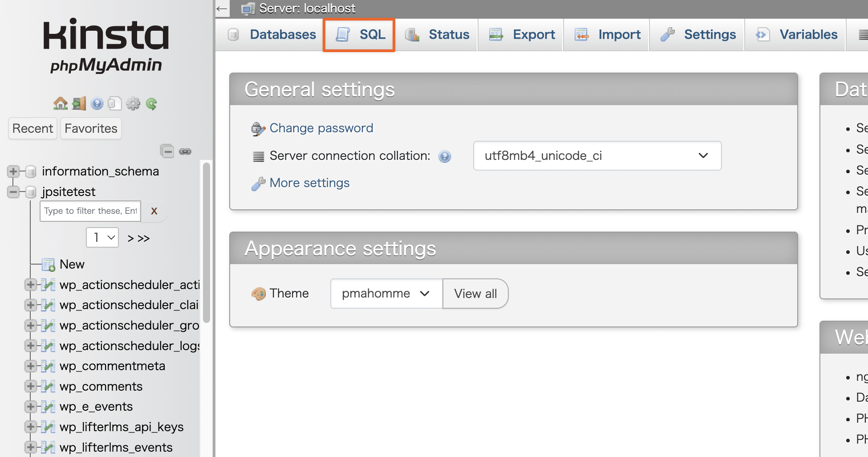Click the unlink from main panel icon
Viewport: 868px width, 457px height.
pyautogui.click(x=185, y=151)
